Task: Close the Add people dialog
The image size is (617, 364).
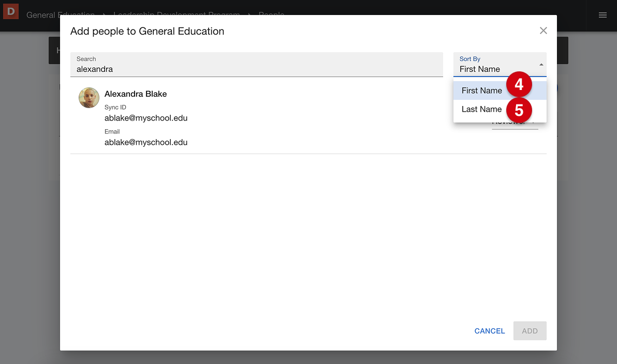Action: point(543,31)
